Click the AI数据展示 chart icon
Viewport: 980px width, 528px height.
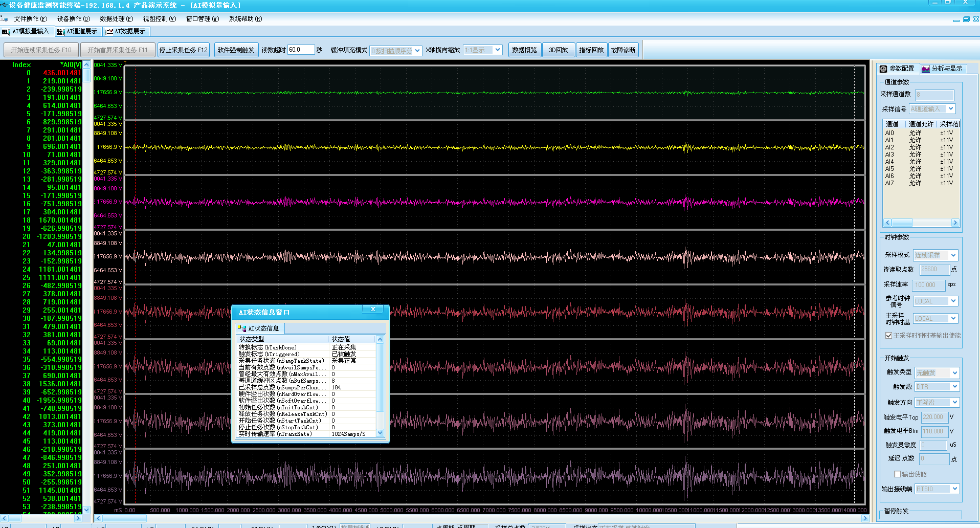[109, 32]
